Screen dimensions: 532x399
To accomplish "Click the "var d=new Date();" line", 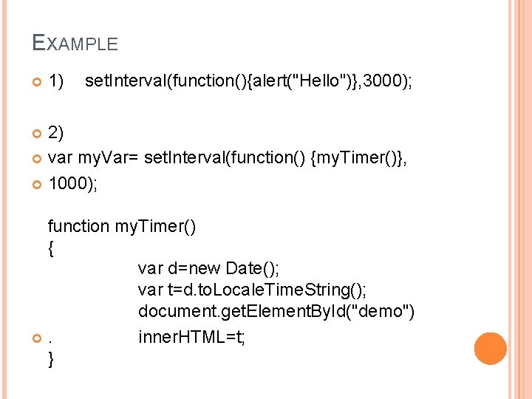I will 208,267.
